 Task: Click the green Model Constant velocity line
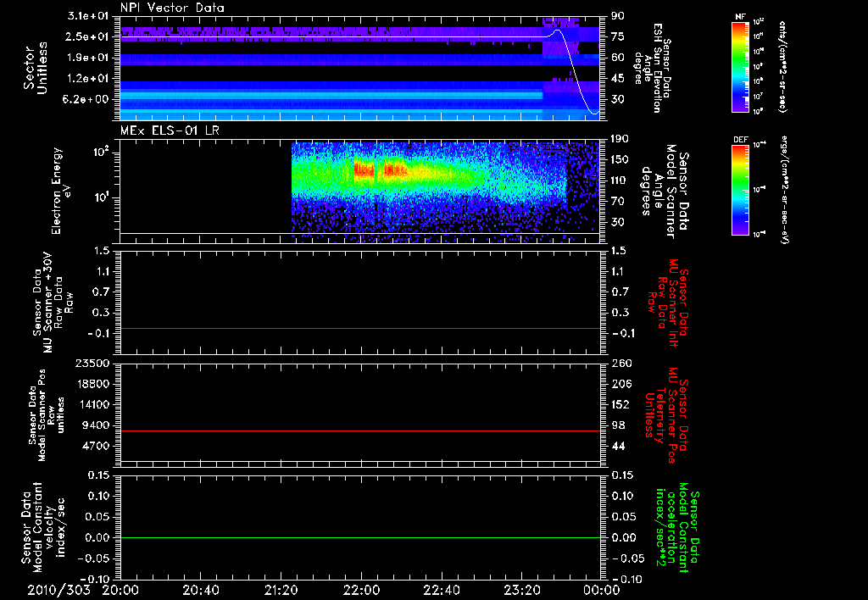coord(360,537)
